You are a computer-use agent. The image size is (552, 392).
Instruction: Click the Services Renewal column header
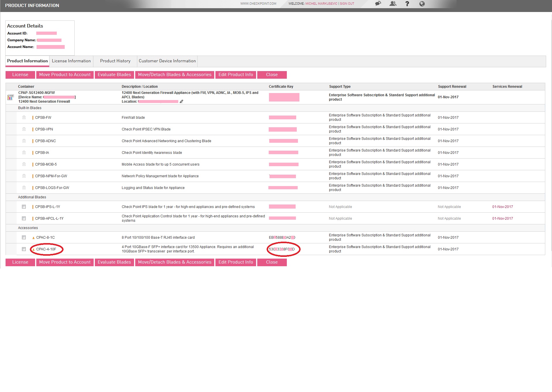pyautogui.click(x=507, y=87)
